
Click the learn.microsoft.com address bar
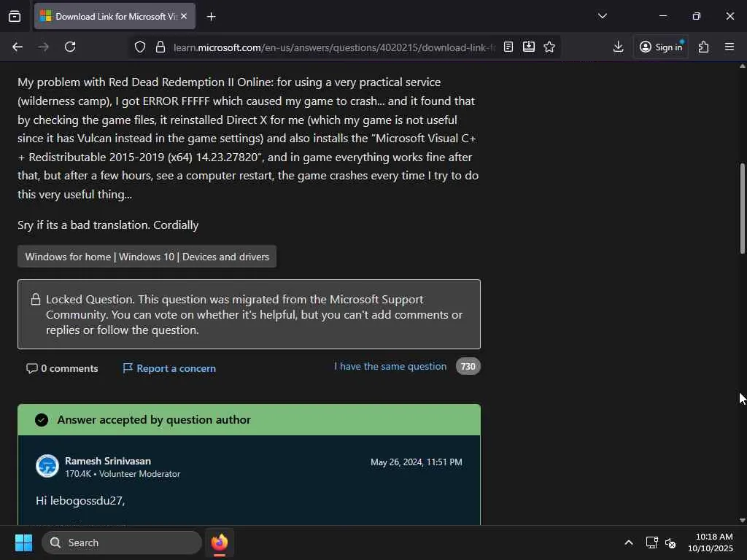[334, 47]
